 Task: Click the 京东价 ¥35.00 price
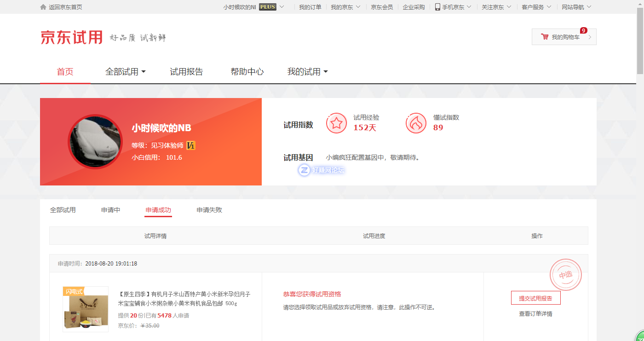(x=139, y=325)
